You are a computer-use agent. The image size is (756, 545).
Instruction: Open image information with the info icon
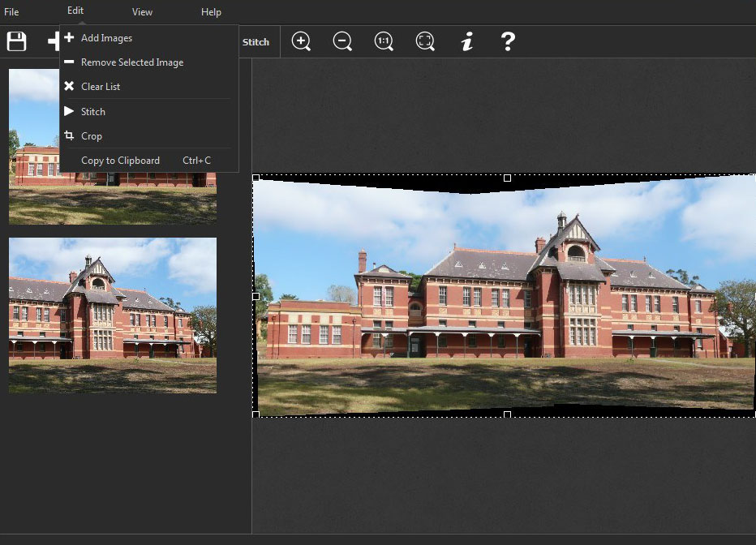click(x=466, y=41)
